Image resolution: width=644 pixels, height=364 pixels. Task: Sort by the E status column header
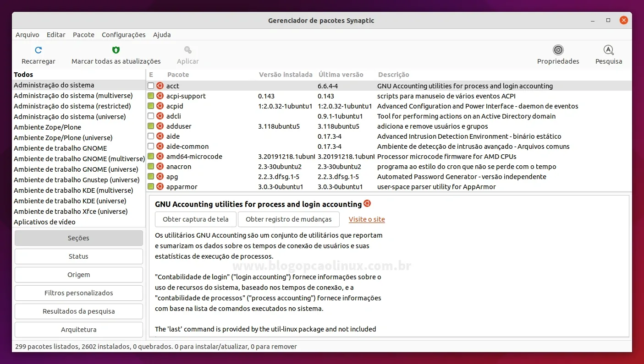pos(151,75)
